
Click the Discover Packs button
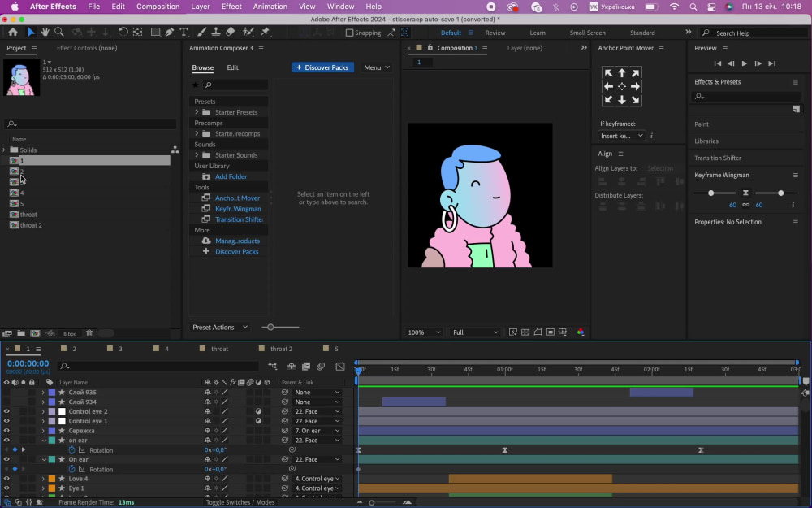pyautogui.click(x=322, y=67)
